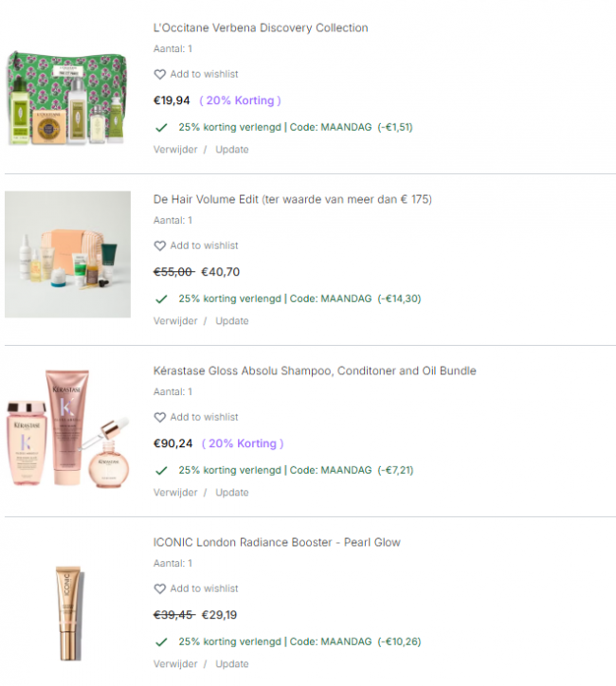Click Update for ICONIC London Radiance Booster
This screenshot has width=616, height=686.
tap(232, 664)
